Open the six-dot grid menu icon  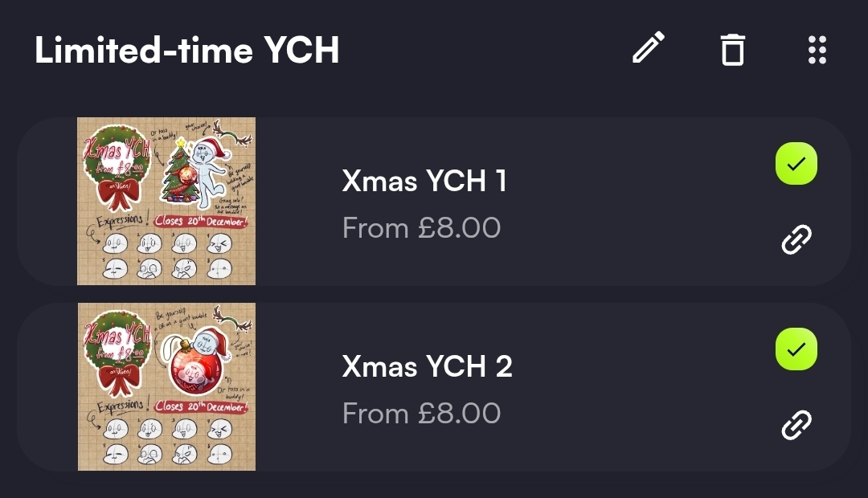[817, 50]
